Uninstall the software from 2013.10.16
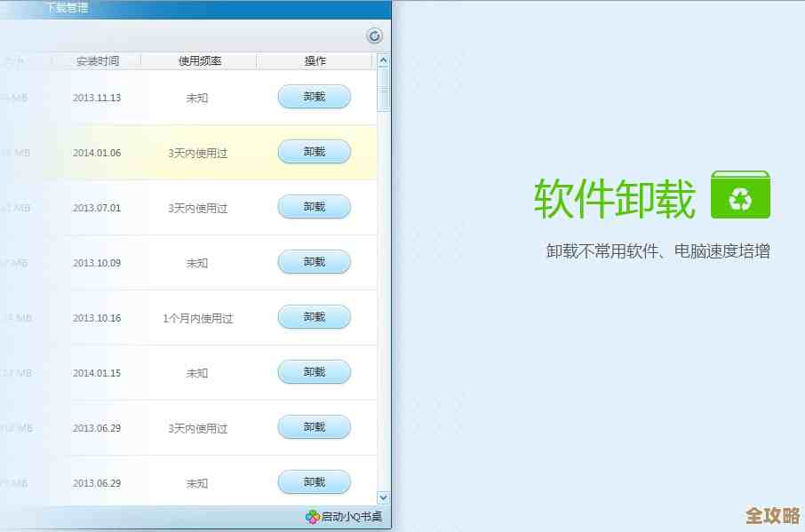The height and width of the screenshot is (532, 805). click(x=314, y=317)
